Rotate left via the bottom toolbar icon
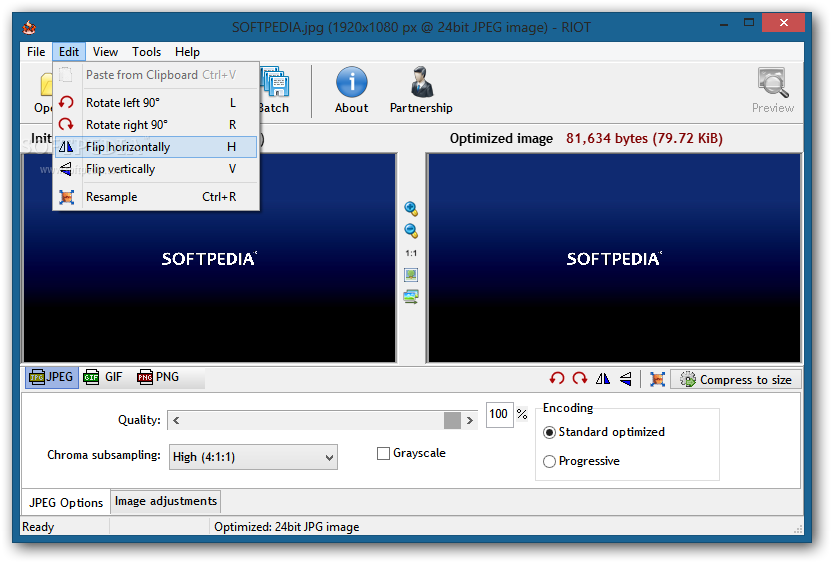Viewport: 832px width, 563px height. (x=557, y=379)
